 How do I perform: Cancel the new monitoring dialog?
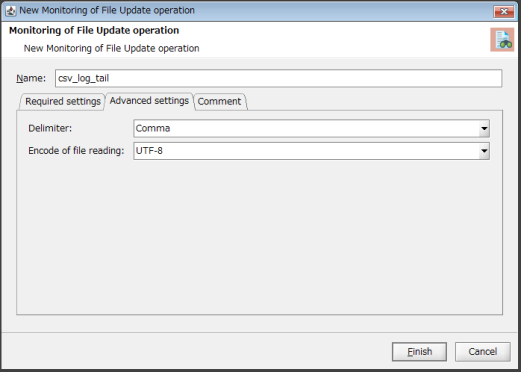pyautogui.click(x=483, y=352)
